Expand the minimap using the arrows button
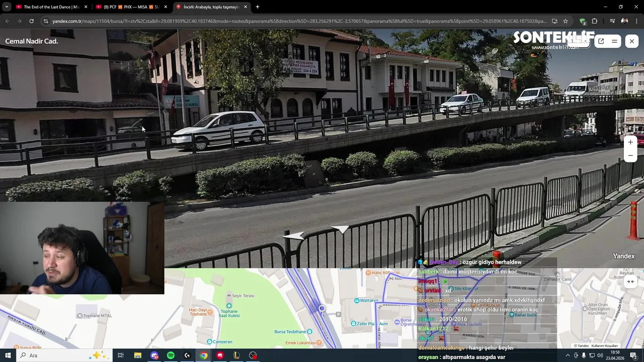This screenshot has height=362, width=644. 630,282
